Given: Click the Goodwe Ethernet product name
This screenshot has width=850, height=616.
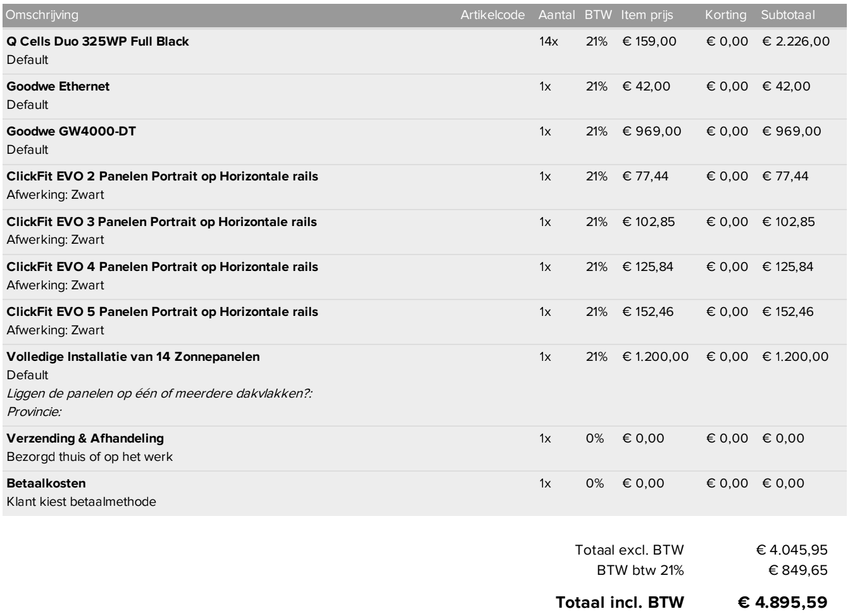Looking at the screenshot, I should point(58,87).
